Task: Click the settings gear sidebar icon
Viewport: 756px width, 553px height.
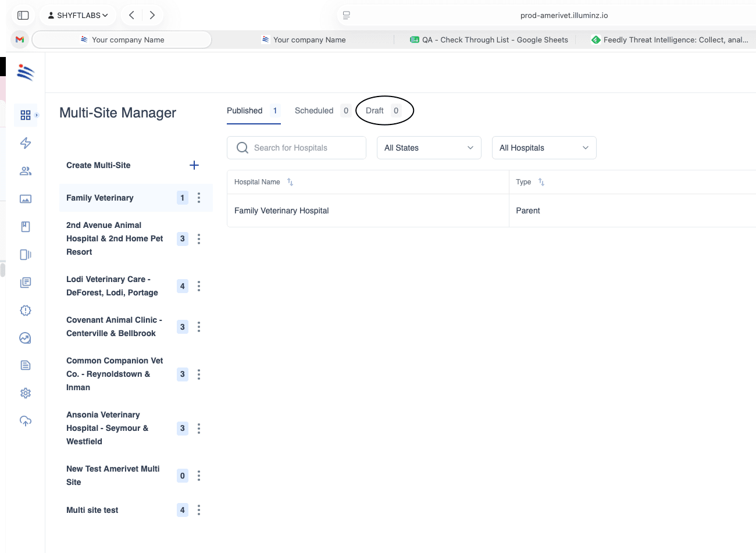Action: 26,393
